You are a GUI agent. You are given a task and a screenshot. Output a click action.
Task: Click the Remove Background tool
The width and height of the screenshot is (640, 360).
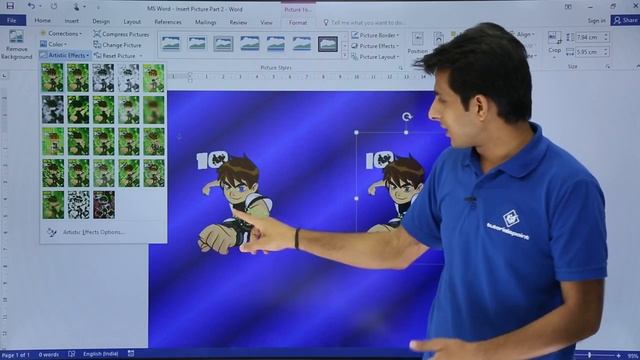(x=16, y=45)
